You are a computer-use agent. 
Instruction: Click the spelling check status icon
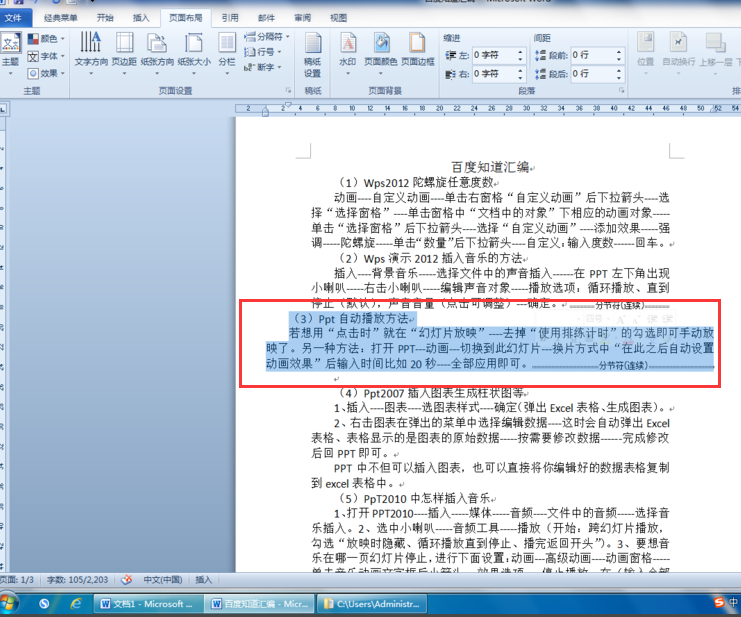(127, 580)
